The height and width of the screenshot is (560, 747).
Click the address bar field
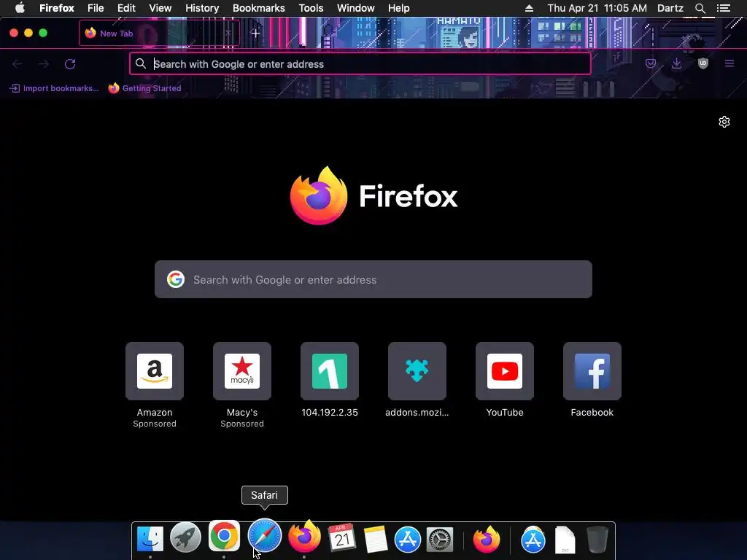[x=360, y=64]
